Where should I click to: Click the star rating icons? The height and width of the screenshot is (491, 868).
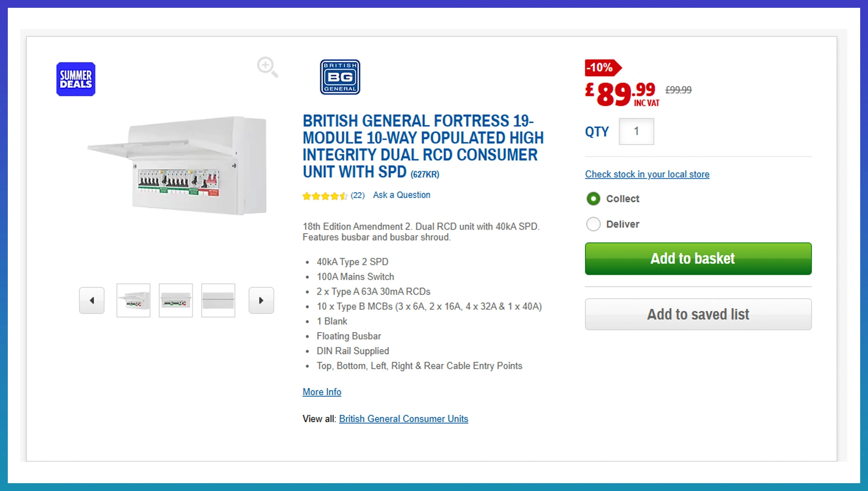325,196
